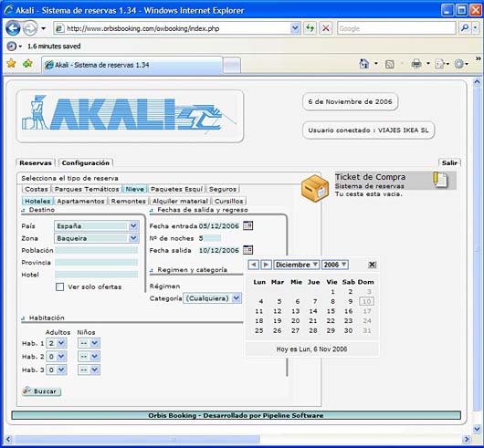Open the Zona dropdown showing Baqueira
Viewport: 484px width, 448px height.
click(97, 238)
